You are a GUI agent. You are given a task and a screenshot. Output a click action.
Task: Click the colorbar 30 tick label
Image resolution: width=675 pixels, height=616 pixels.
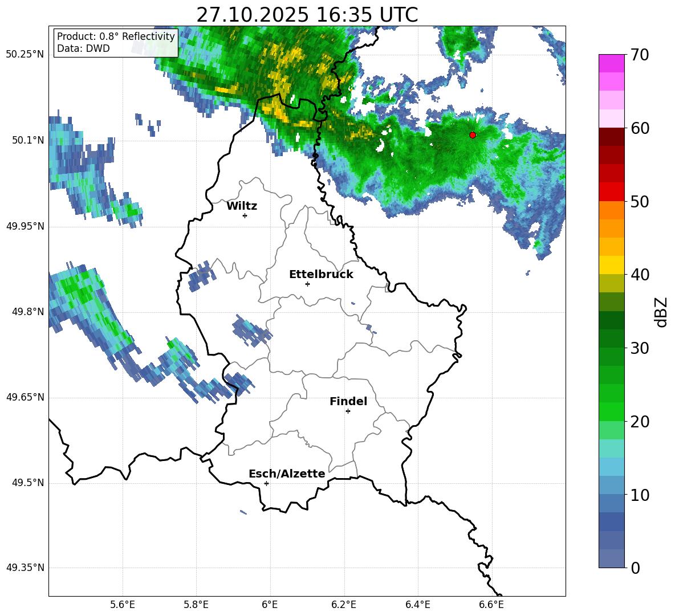click(x=640, y=348)
